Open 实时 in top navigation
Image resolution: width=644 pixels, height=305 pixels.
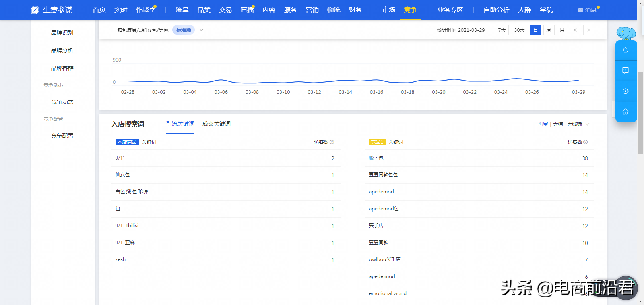click(121, 10)
